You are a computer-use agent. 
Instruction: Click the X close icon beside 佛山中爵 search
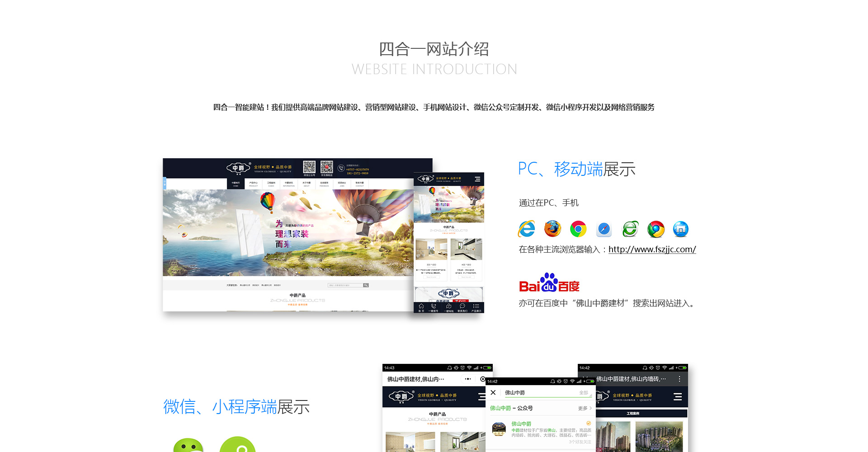tap(493, 392)
